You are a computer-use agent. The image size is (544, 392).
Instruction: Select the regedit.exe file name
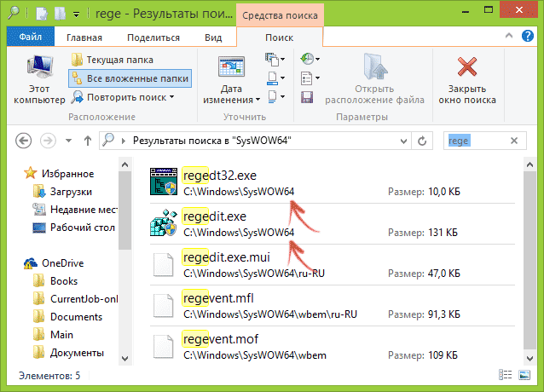pyautogui.click(x=214, y=216)
